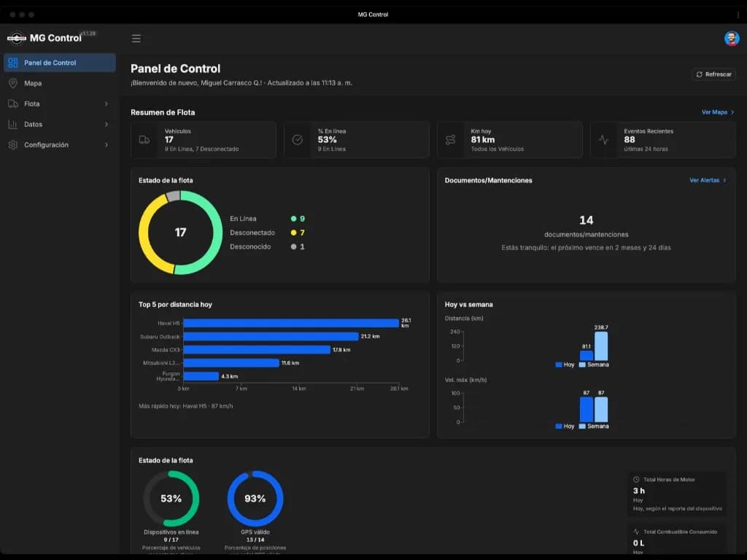This screenshot has width=747, height=560.
Task: Select the Flota sidebar item
Action: 60,104
